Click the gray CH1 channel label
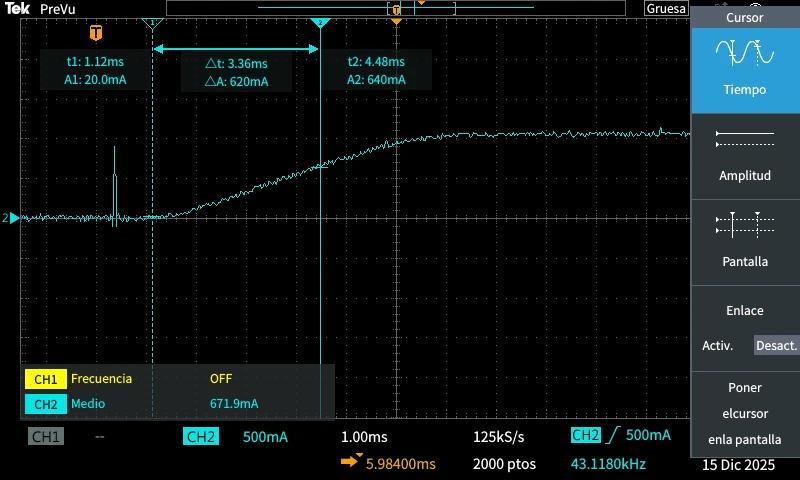 tap(46, 437)
